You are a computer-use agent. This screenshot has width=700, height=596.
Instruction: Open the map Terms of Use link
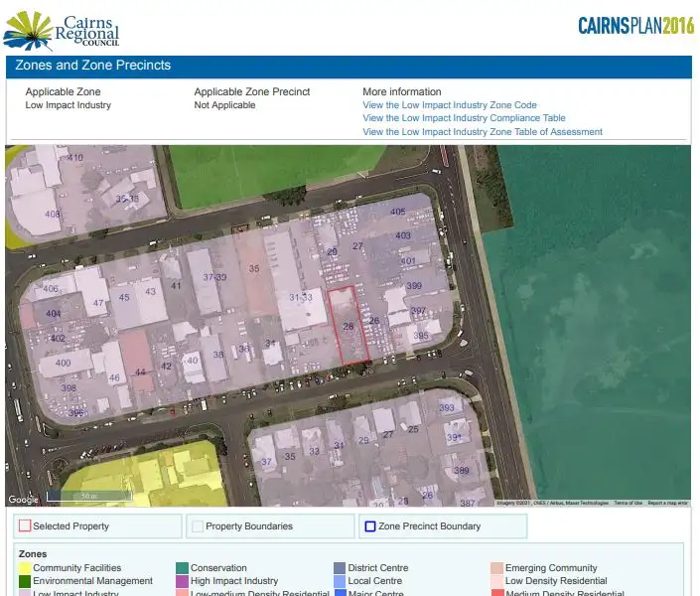click(628, 503)
